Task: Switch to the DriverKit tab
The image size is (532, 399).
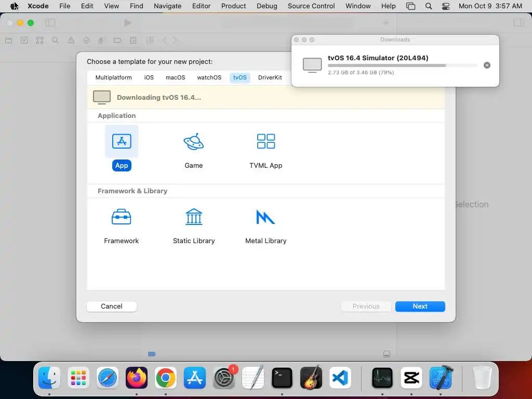Action: point(270,77)
